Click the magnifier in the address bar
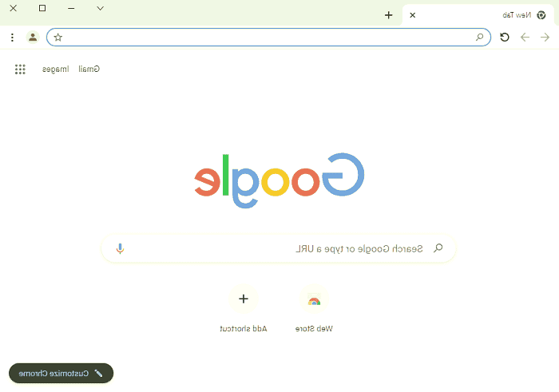The image size is (559, 392). (479, 37)
